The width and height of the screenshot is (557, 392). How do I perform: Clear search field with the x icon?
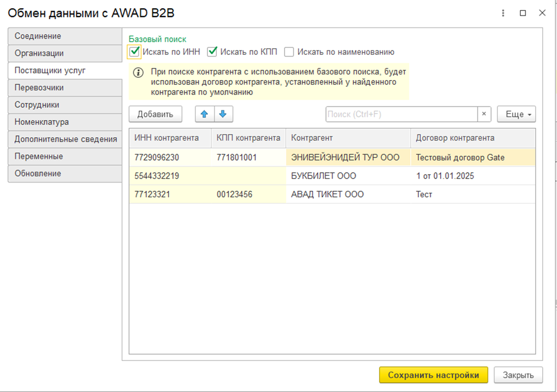483,114
